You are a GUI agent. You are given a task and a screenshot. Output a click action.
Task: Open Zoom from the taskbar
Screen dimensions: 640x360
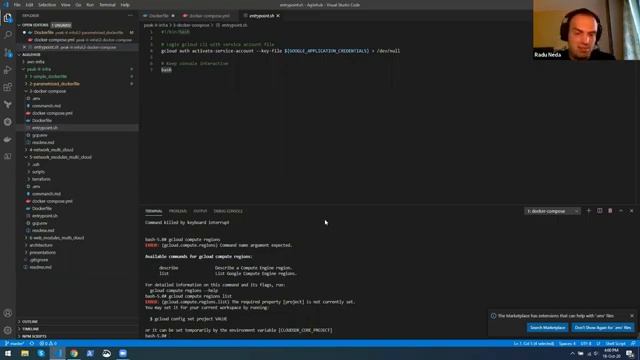[123, 353]
